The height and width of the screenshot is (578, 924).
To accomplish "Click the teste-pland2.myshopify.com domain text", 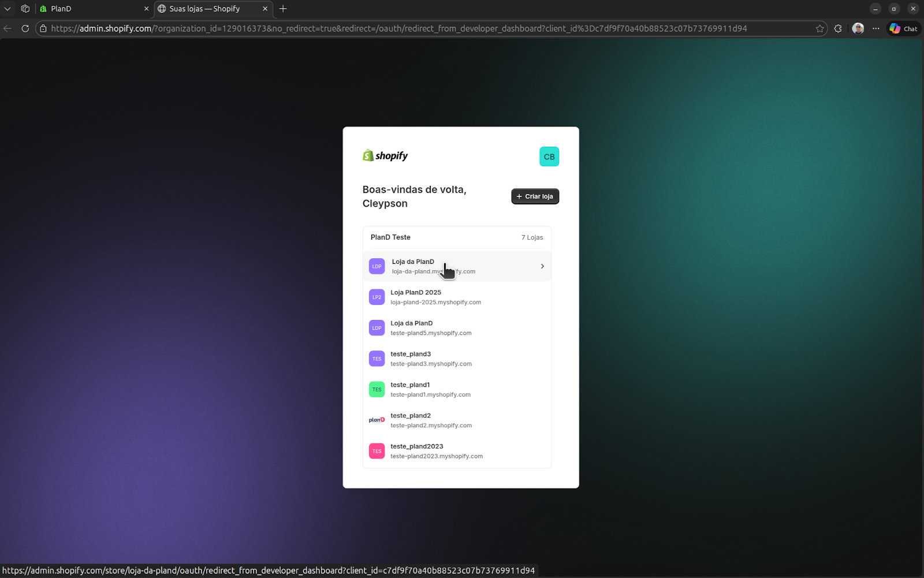I will (431, 426).
